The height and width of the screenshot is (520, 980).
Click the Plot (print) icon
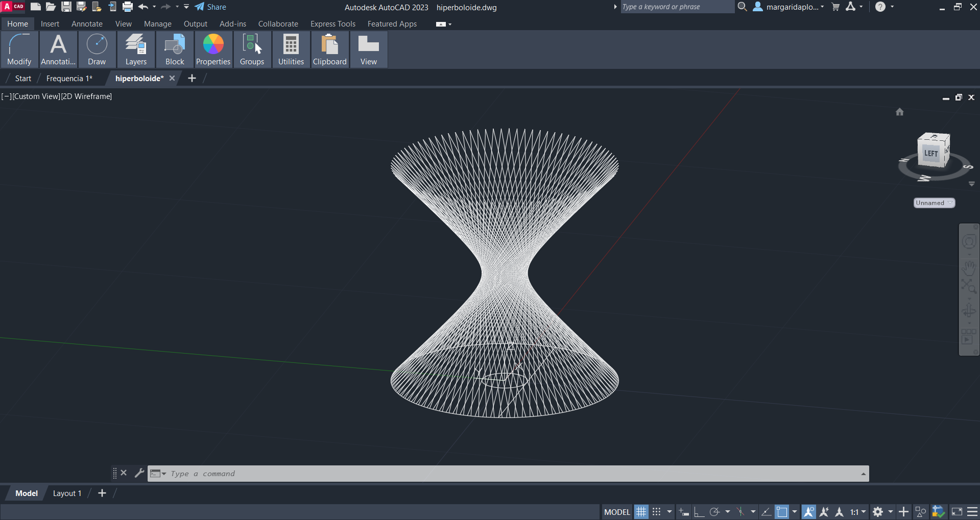pyautogui.click(x=128, y=7)
